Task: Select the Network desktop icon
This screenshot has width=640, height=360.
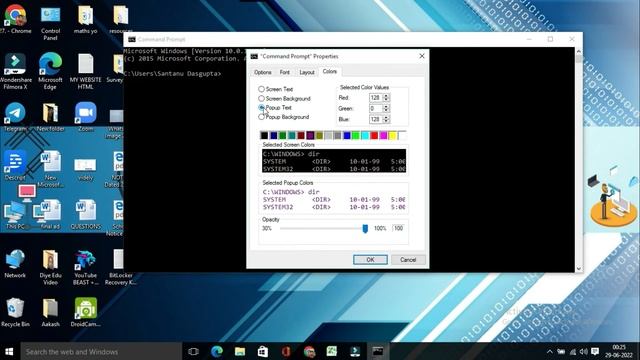Action: tap(15, 264)
